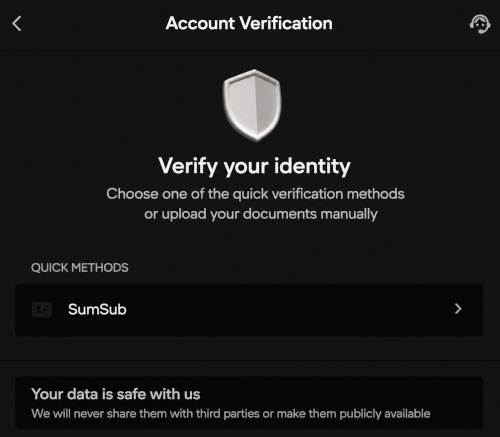Click the ID card icon beside SumSub
Image resolution: width=500 pixels, height=437 pixels.
[x=42, y=309]
